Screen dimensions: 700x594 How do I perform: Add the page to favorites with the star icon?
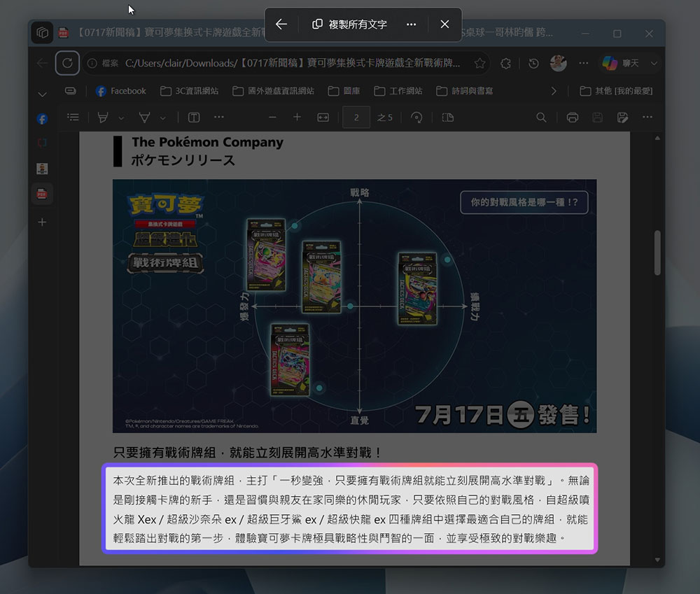coord(480,64)
